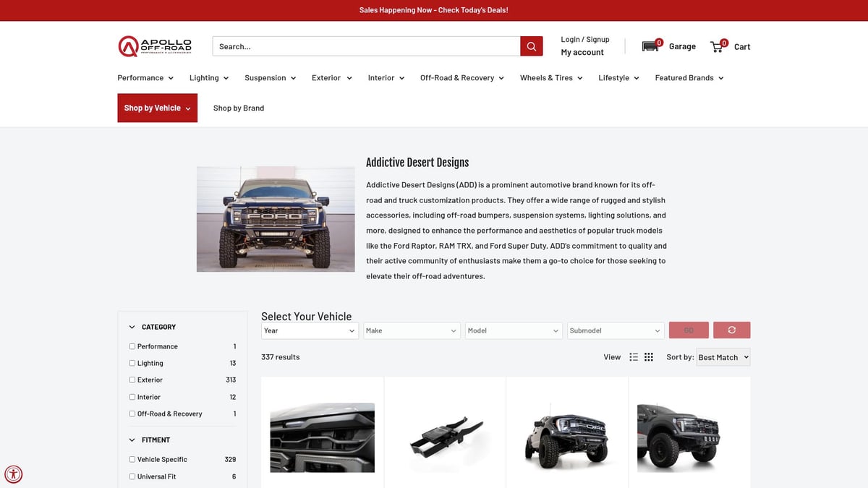Collapse the CATEGORY filter section
868x488 pixels.
132,327
